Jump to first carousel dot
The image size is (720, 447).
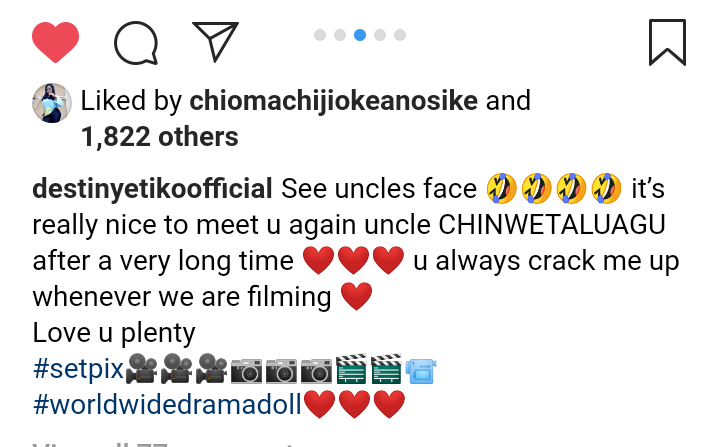pos(320,35)
